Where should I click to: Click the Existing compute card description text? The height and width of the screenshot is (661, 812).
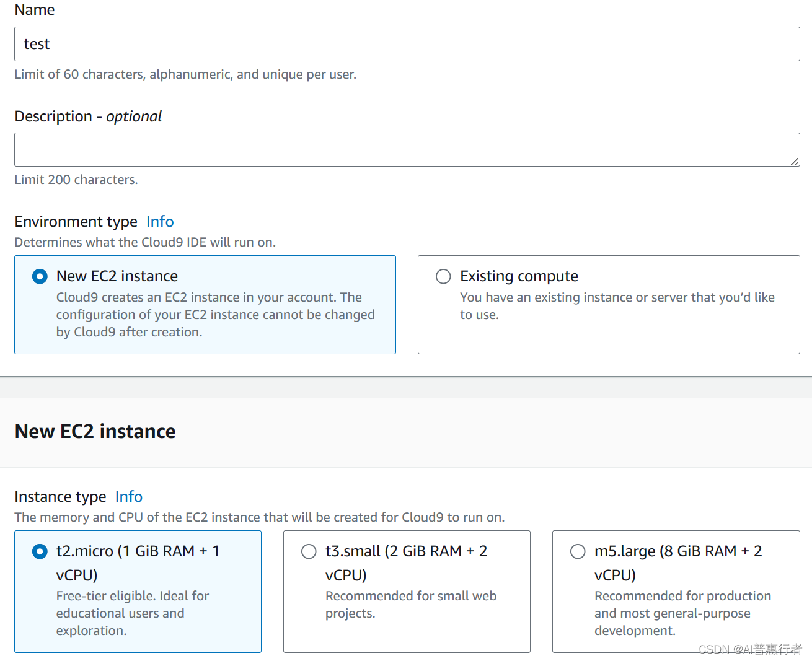pyautogui.click(x=617, y=306)
